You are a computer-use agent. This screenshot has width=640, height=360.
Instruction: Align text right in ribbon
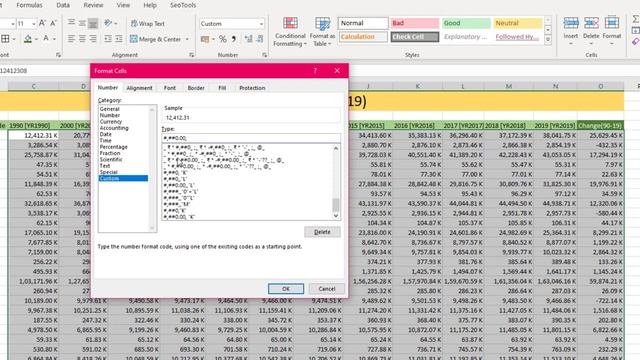tap(93, 39)
